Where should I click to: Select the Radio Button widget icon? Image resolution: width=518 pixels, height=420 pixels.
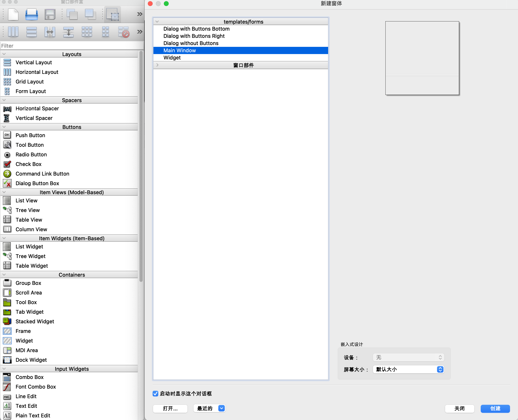tap(7, 155)
